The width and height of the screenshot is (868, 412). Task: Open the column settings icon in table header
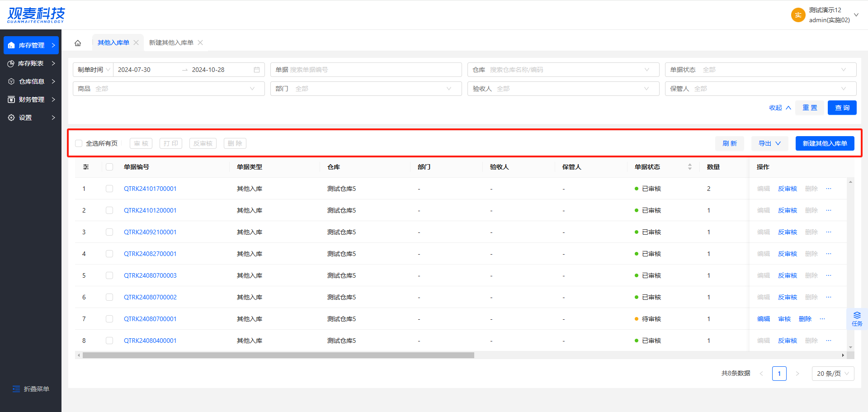[x=86, y=167]
